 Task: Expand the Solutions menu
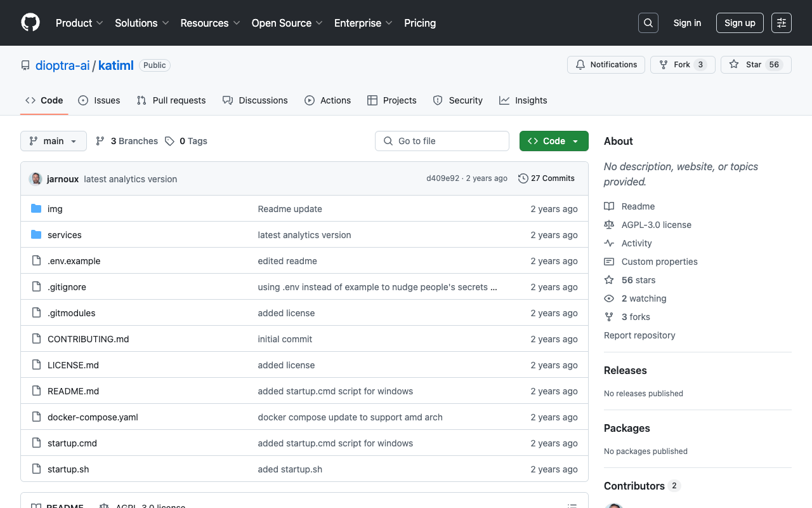click(x=142, y=23)
